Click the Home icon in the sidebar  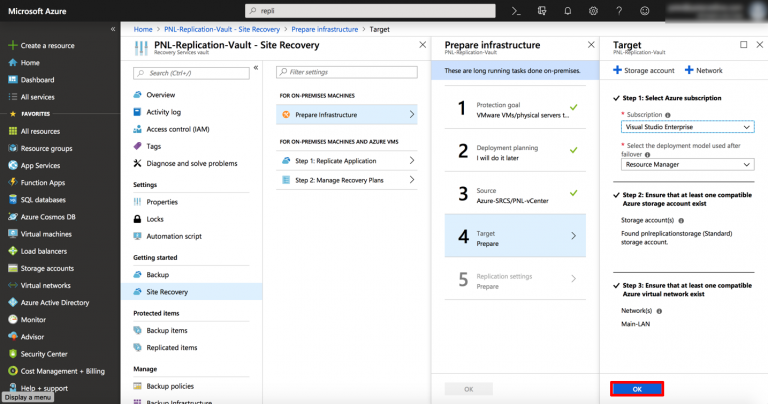[x=13, y=63]
